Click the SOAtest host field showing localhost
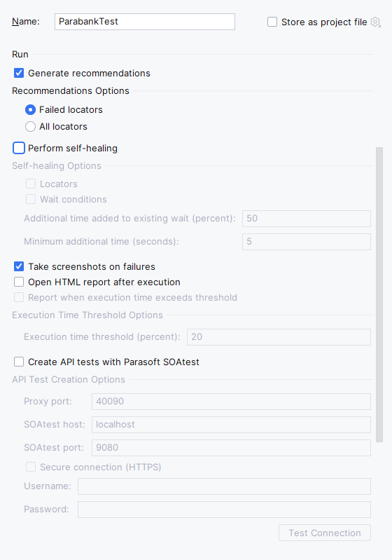Image resolution: width=392 pixels, height=560 pixels. click(x=231, y=425)
